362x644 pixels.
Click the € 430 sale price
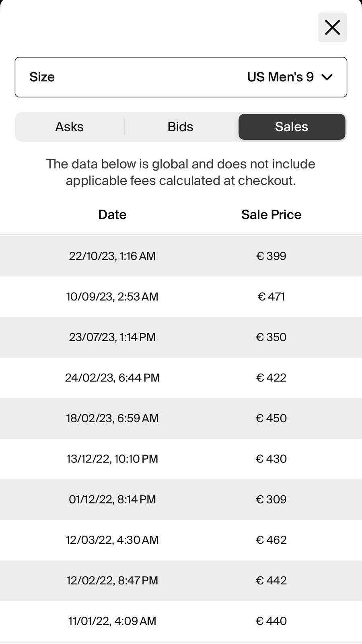click(x=271, y=459)
